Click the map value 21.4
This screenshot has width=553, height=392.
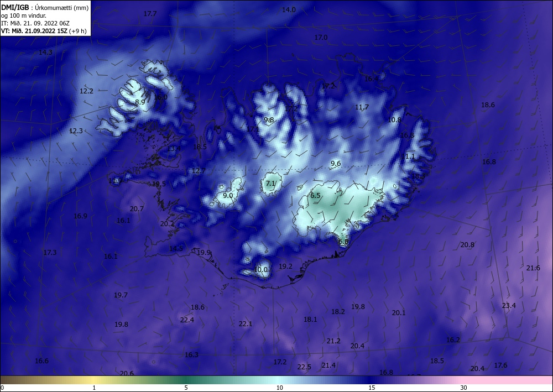pyautogui.click(x=328, y=365)
